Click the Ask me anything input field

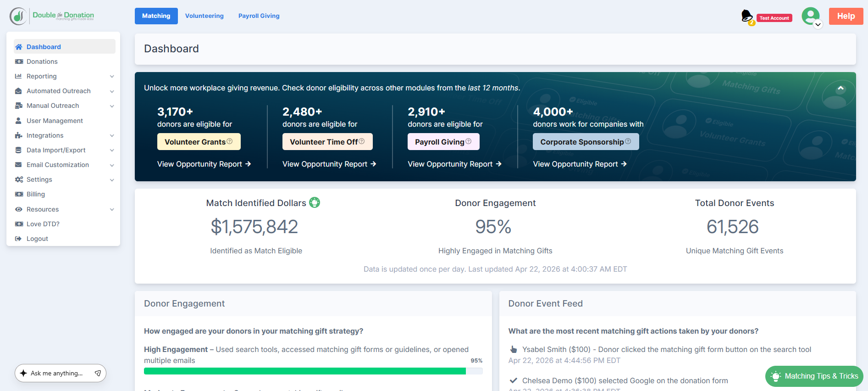(61, 373)
